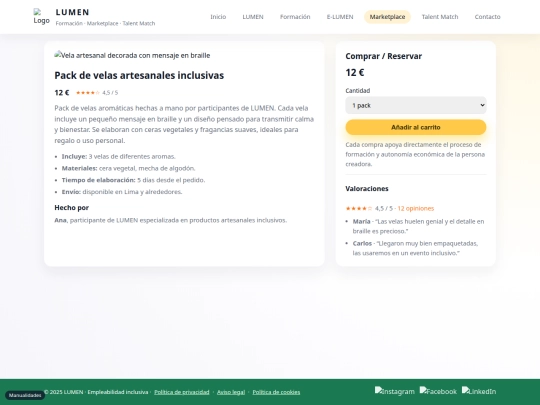Click the LUMEN logo image in header
540x405 pixels.
coord(41,17)
